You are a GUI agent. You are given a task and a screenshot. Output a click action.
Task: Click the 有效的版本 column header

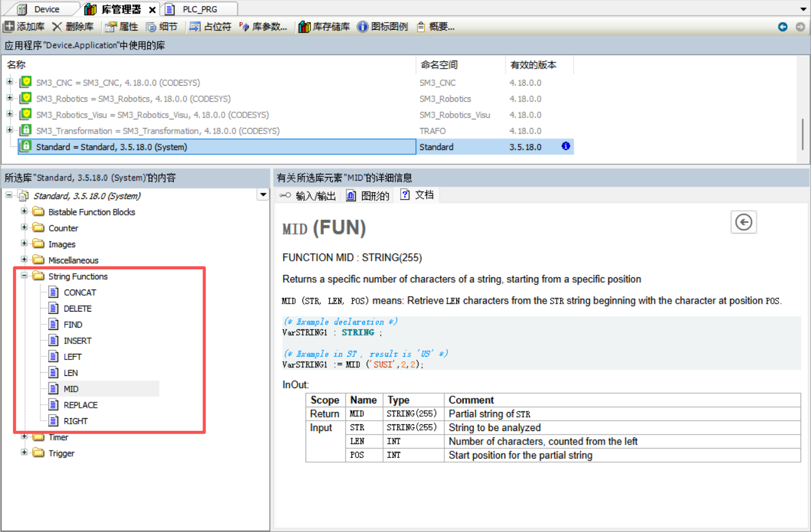pyautogui.click(x=539, y=65)
